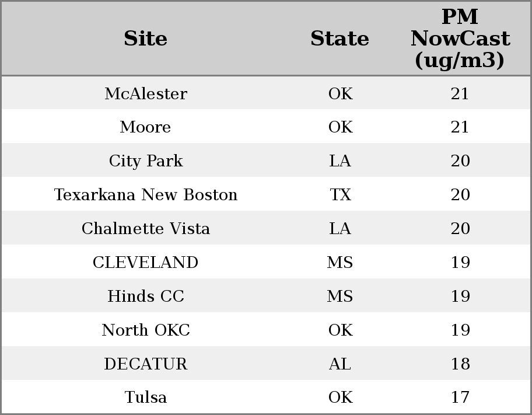Click the value 17 for Tulsa
The height and width of the screenshot is (415, 532).
pyautogui.click(x=460, y=397)
